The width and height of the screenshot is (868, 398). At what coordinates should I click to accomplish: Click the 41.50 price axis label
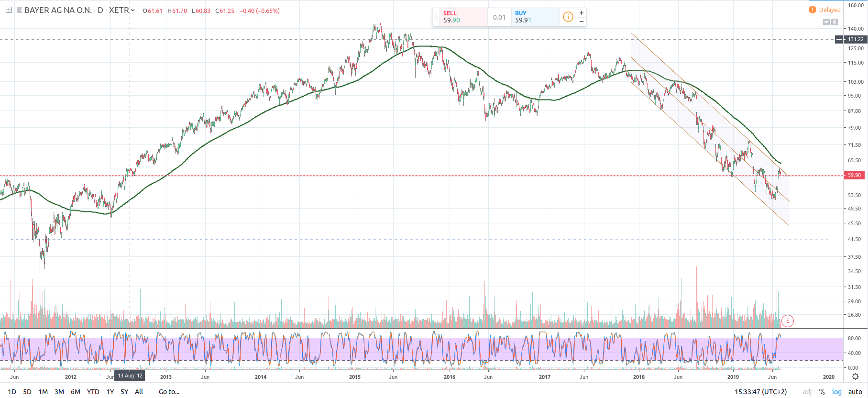[854, 239]
